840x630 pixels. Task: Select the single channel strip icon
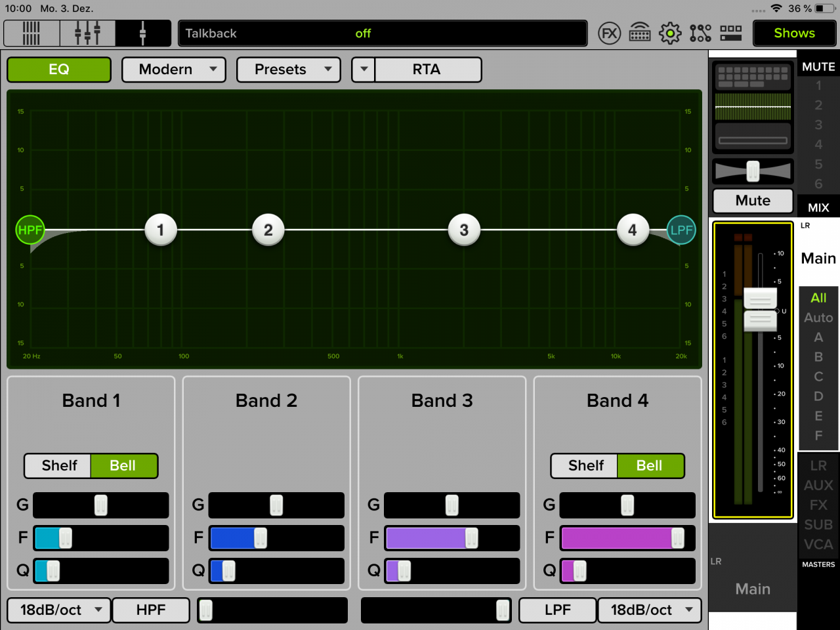pyautogui.click(x=142, y=33)
